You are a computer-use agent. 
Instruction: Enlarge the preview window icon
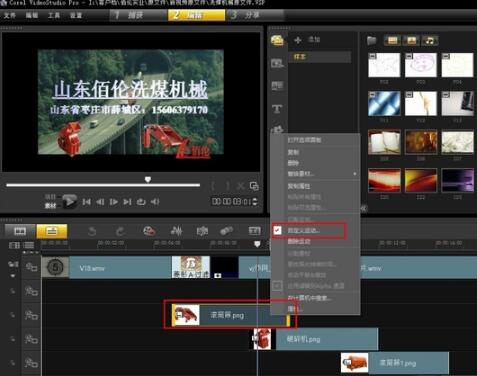254,186
